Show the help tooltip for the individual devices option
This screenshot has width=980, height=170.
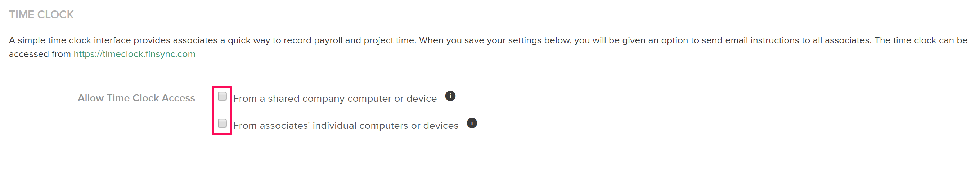(x=472, y=123)
